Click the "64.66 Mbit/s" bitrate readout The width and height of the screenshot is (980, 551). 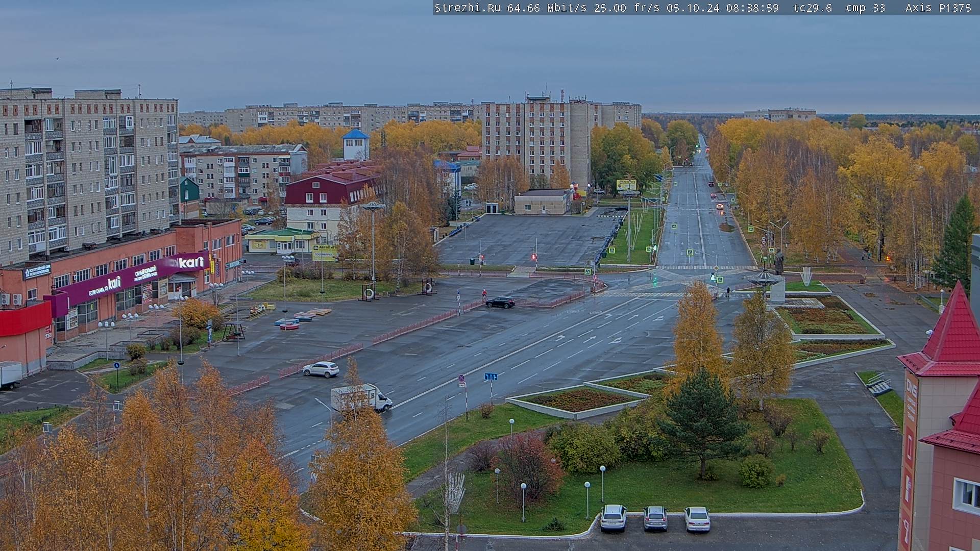546,8
